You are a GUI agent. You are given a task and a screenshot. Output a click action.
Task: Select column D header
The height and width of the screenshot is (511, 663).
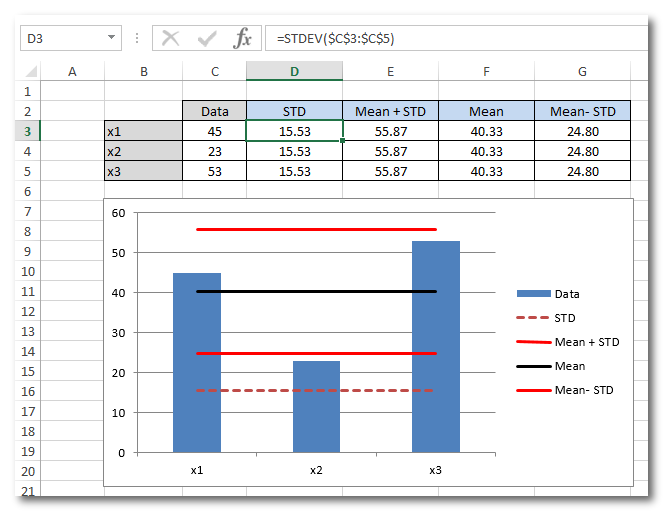pyautogui.click(x=294, y=71)
